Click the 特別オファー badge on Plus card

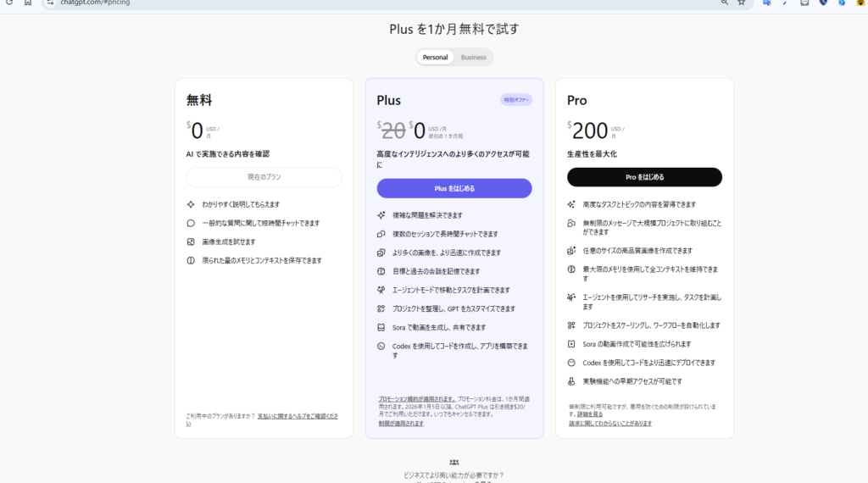coord(516,100)
